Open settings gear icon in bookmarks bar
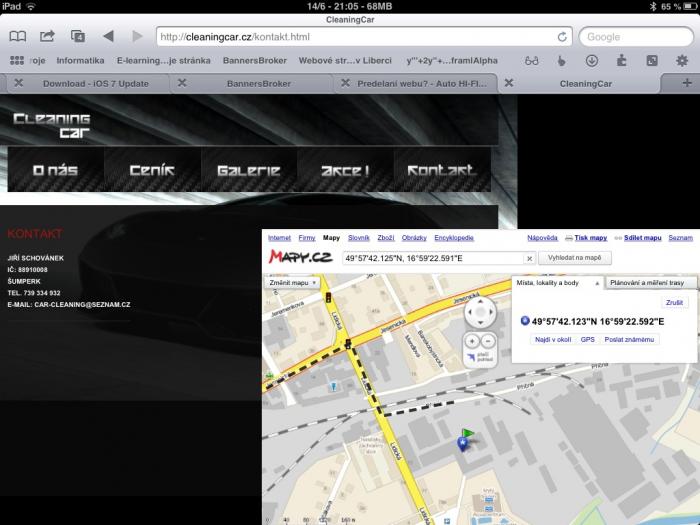700x525 pixels. tap(682, 60)
